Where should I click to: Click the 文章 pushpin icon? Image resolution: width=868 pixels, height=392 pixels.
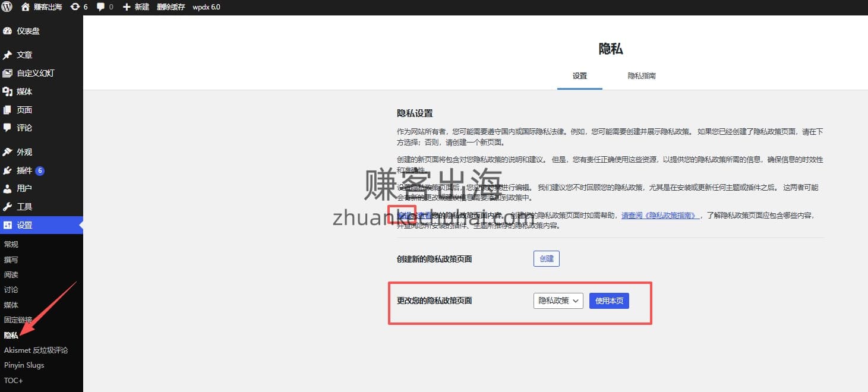coord(8,55)
